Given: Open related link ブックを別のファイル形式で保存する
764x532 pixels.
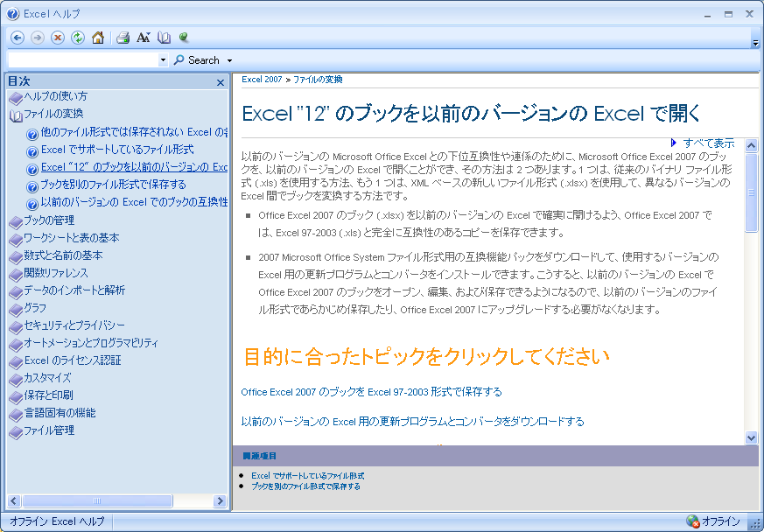Looking at the screenshot, I should tap(305, 486).
